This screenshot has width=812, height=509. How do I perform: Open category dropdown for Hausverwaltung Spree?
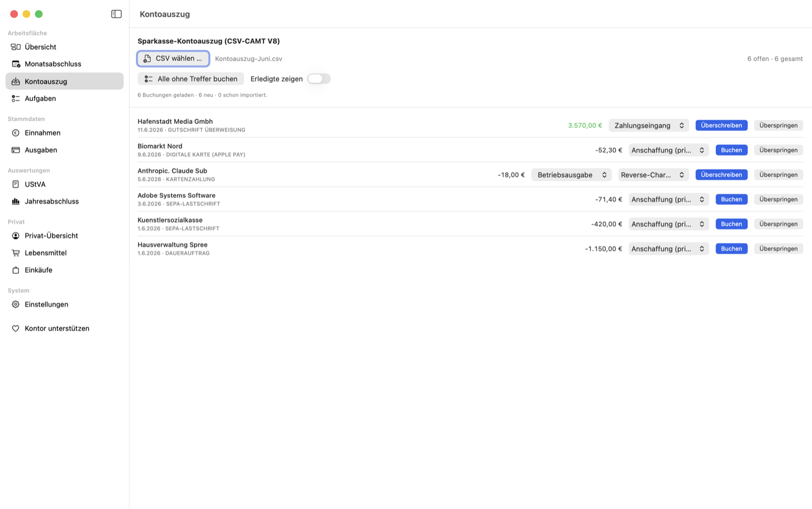click(669, 249)
